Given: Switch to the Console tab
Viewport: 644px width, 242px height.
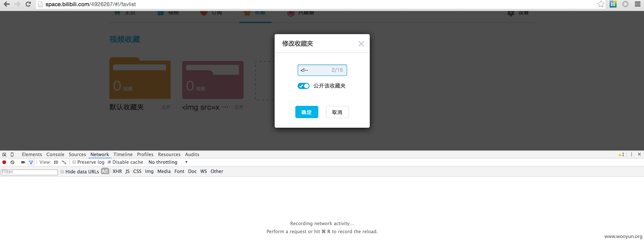Looking at the screenshot, I should click(x=55, y=155).
